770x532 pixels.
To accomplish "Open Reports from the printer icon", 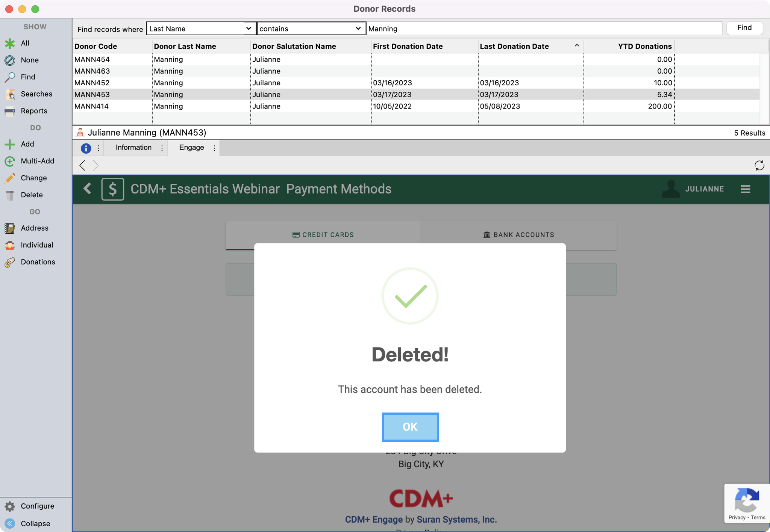I will [10, 111].
